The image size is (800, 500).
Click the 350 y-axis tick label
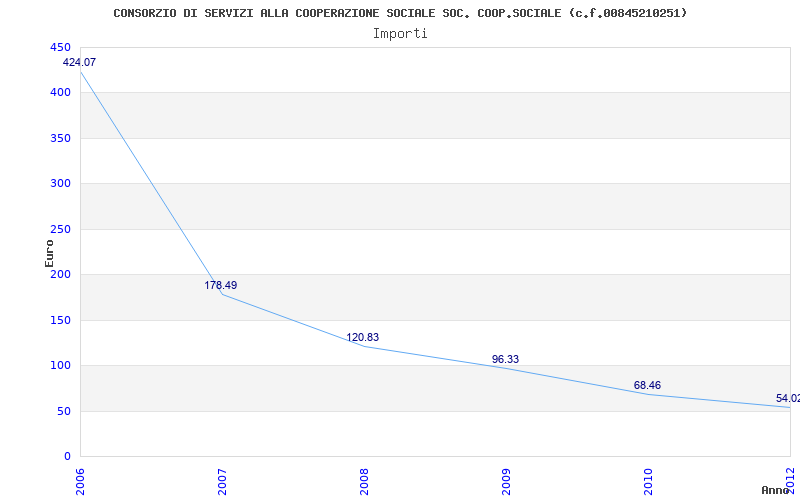(60, 138)
